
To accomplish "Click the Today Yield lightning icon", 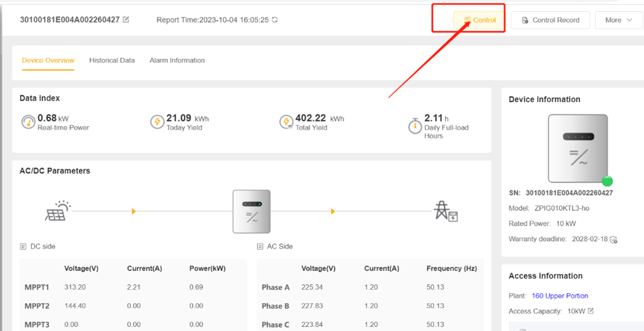I will click(157, 122).
